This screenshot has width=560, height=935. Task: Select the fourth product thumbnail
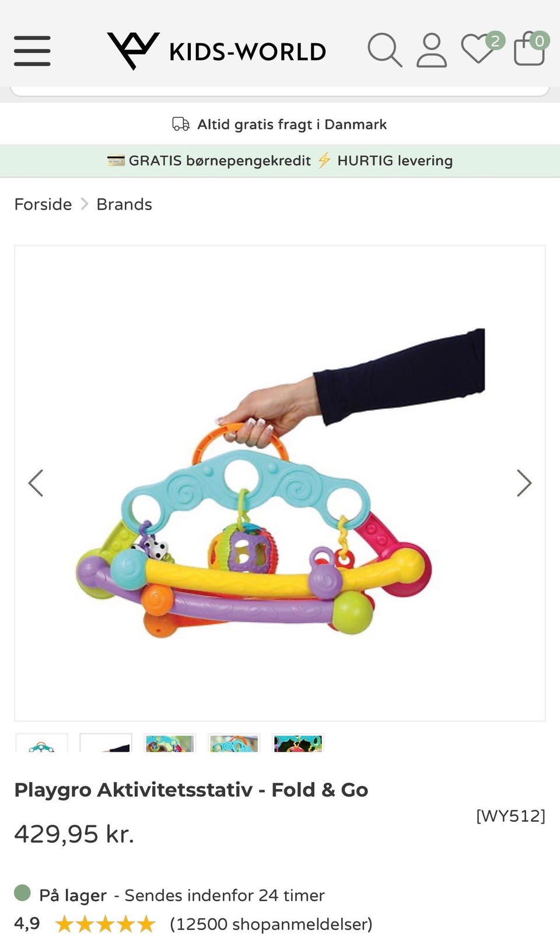(234, 742)
